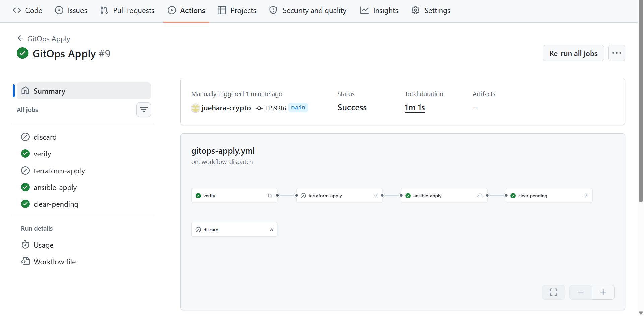Open the three-dot run options menu
Viewport: 644px width, 316px height.
coord(616,53)
